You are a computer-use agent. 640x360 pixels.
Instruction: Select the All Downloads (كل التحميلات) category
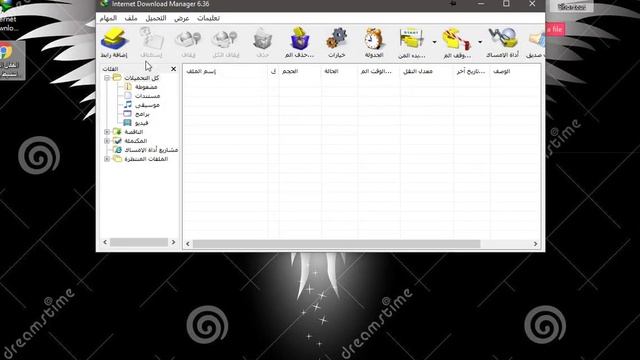(x=142, y=78)
